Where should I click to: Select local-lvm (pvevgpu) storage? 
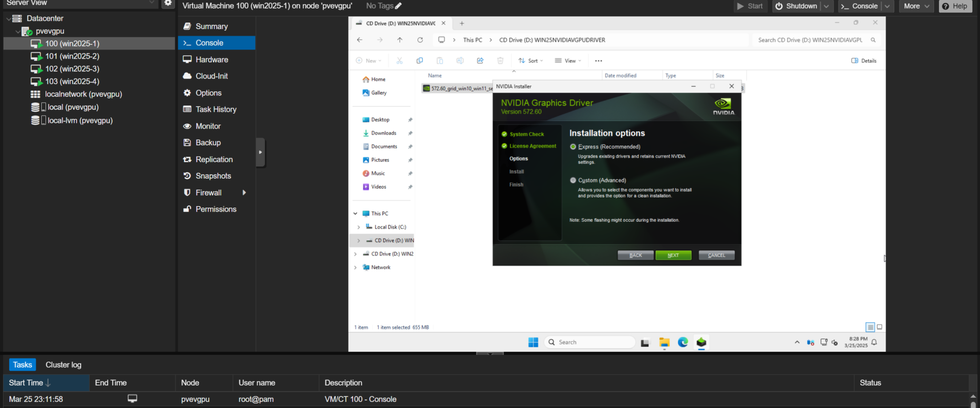(x=80, y=120)
